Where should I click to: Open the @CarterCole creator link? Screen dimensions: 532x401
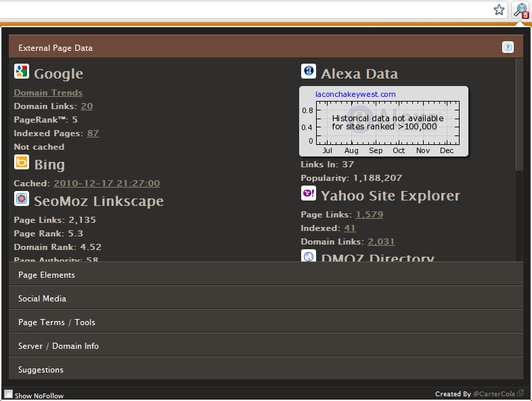pyautogui.click(x=494, y=394)
